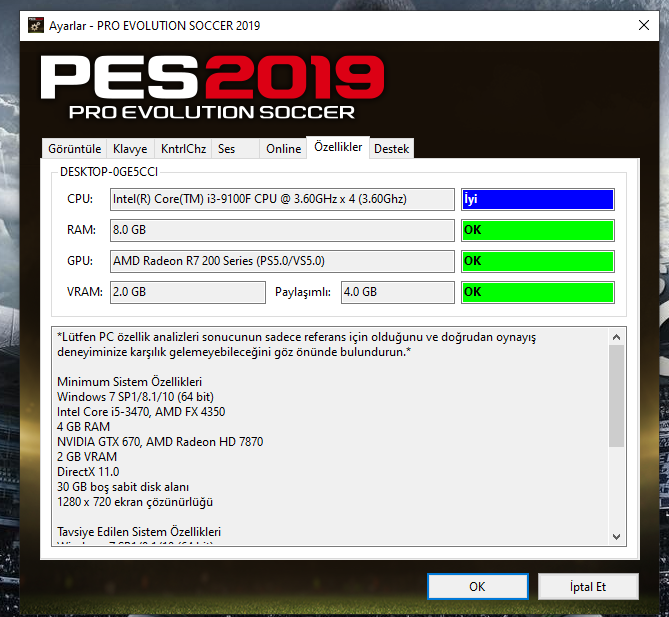The width and height of the screenshot is (669, 617).
Task: Click the 'Windows 7 SP1/8.1/10 (64 bit)' line
Action: [135, 397]
